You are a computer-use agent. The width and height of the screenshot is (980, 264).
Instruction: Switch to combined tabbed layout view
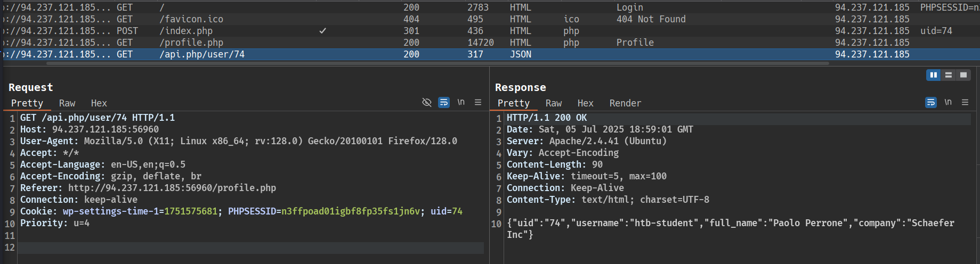pos(963,75)
